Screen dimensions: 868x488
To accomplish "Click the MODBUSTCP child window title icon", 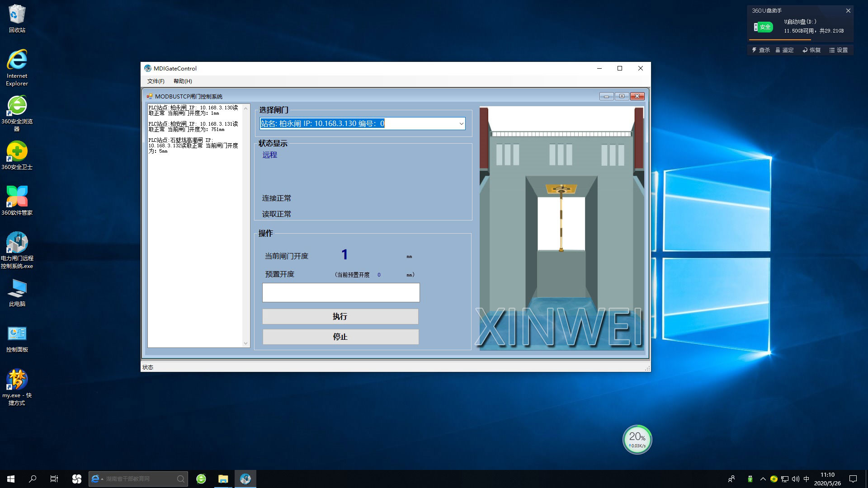I will 150,96.
